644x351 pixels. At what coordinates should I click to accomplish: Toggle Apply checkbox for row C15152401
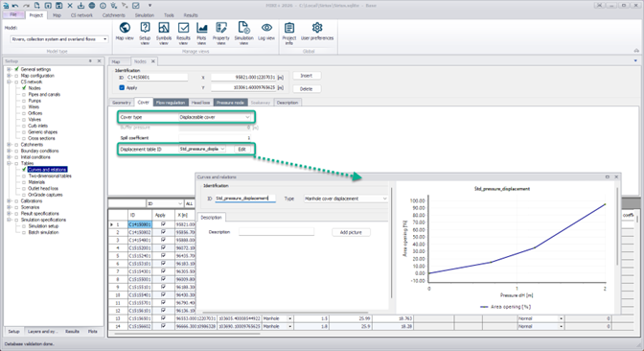[163, 256]
